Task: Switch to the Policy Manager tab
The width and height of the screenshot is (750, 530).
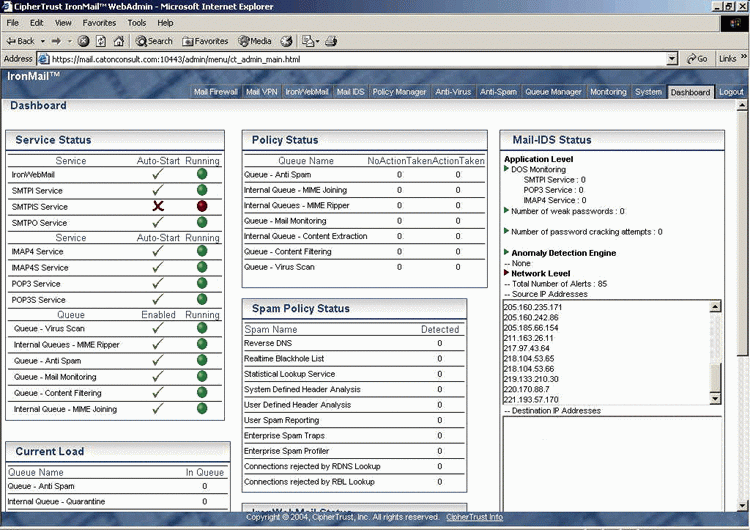Action: [x=399, y=92]
